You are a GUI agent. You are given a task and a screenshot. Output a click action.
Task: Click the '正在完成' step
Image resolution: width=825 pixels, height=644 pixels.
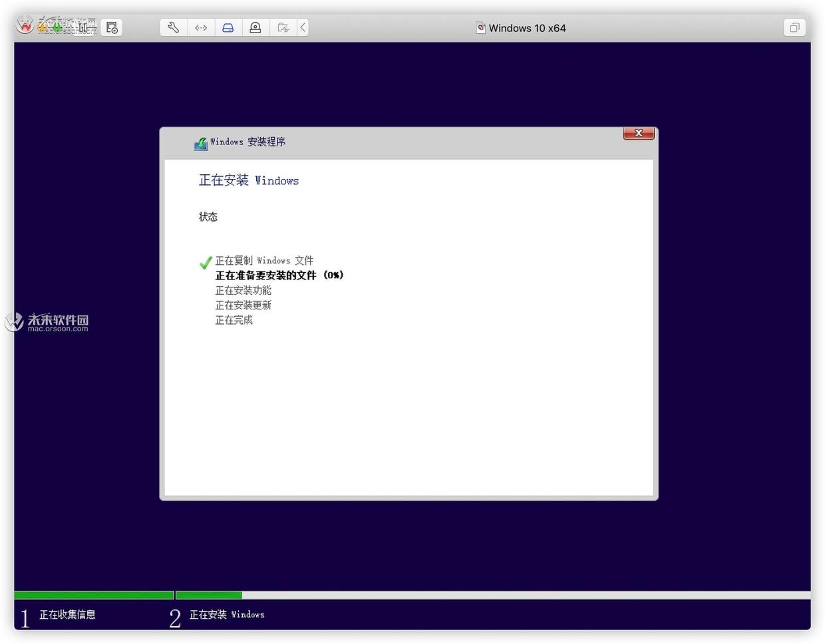click(x=234, y=320)
